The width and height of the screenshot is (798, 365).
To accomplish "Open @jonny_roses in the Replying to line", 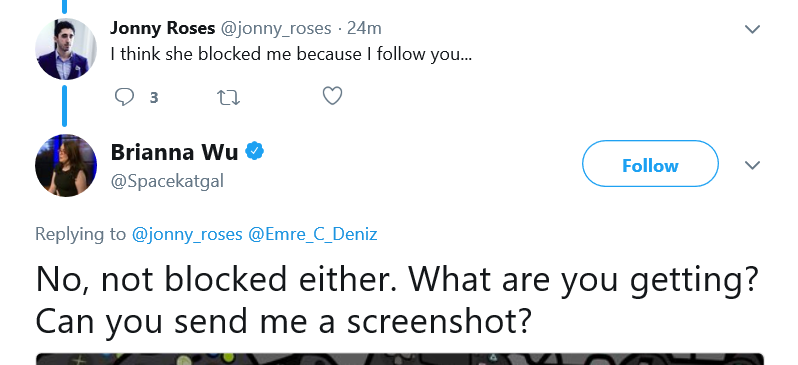I will 187,234.
